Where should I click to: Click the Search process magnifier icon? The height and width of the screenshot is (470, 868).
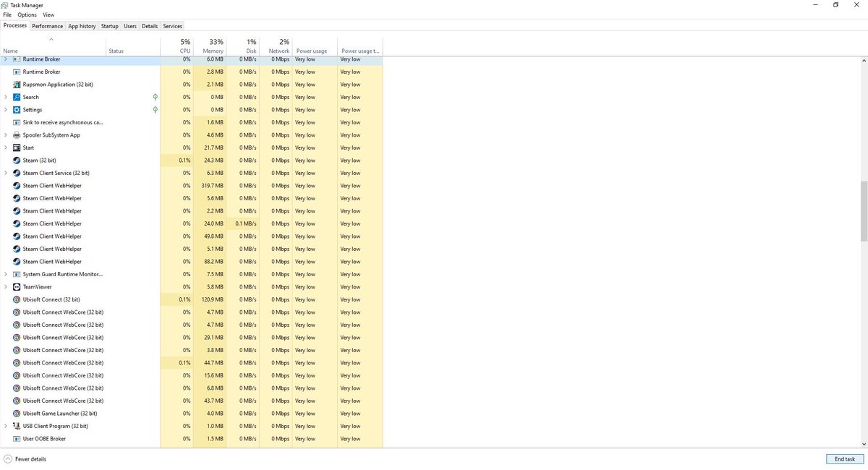17,97
